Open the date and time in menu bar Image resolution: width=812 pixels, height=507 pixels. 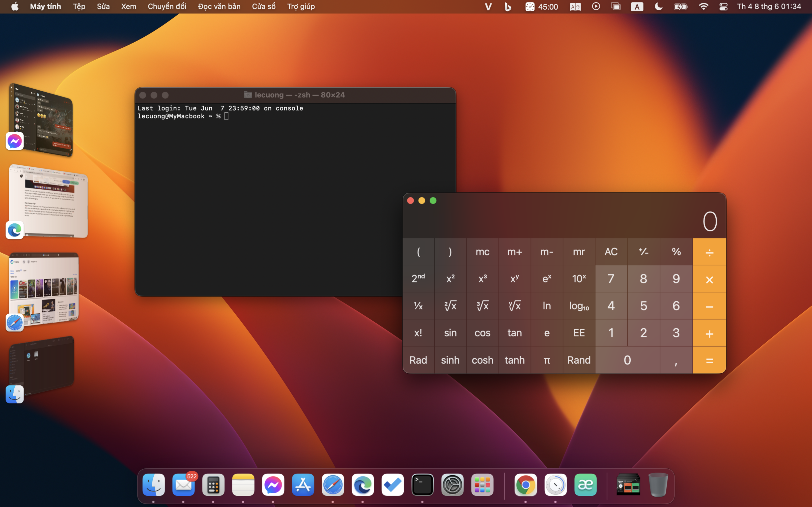769,6
